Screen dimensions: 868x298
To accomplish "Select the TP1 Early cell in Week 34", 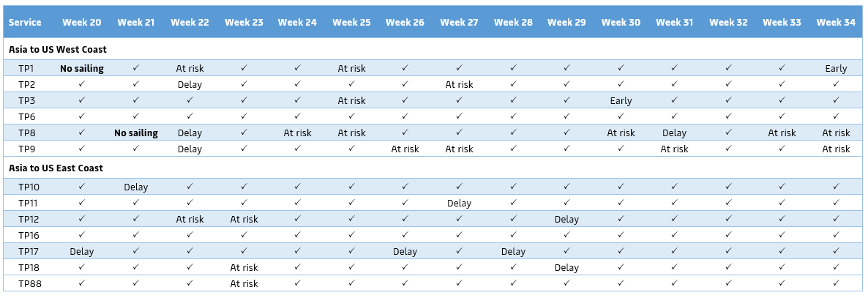I will click(836, 69).
